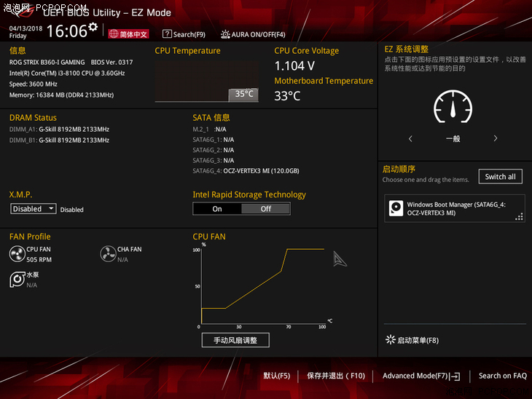This screenshot has width=532, height=399.
Task: Click the 一般 tuning profile label
Action: pyautogui.click(x=453, y=138)
